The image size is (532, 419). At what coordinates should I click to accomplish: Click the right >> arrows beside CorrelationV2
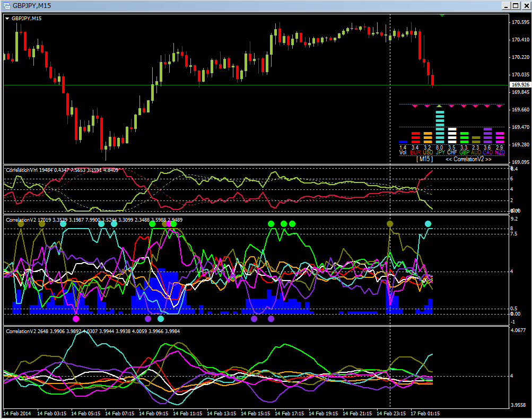click(488, 159)
